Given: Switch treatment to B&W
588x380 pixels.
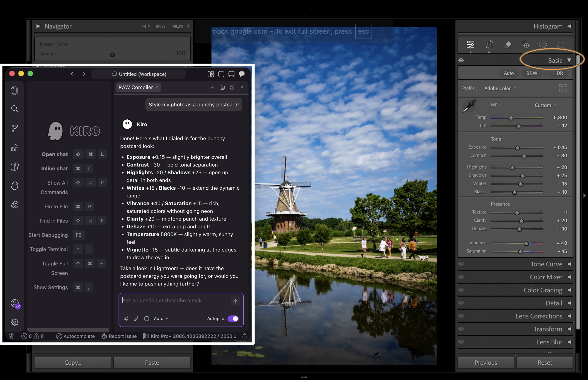Looking at the screenshot, I should [532, 73].
